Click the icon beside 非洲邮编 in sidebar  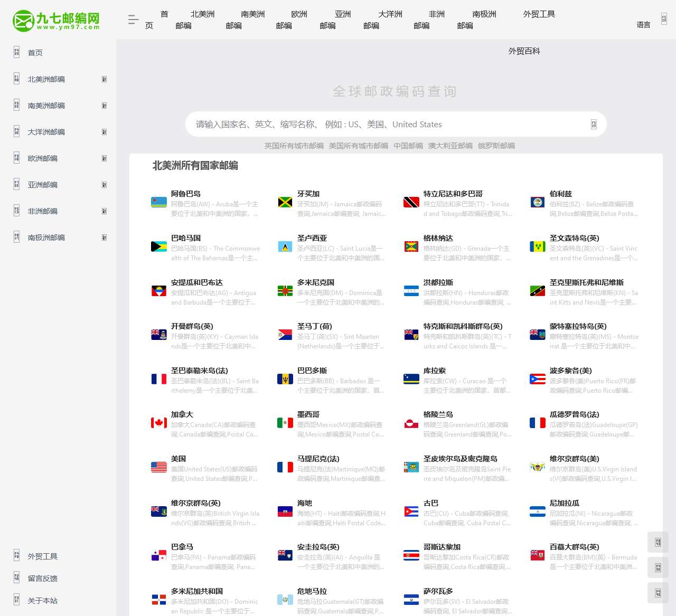click(16, 211)
